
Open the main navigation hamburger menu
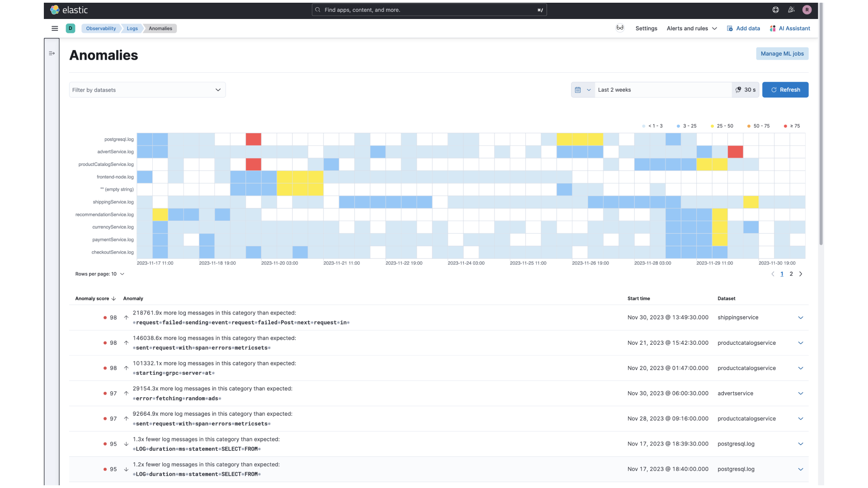[55, 28]
